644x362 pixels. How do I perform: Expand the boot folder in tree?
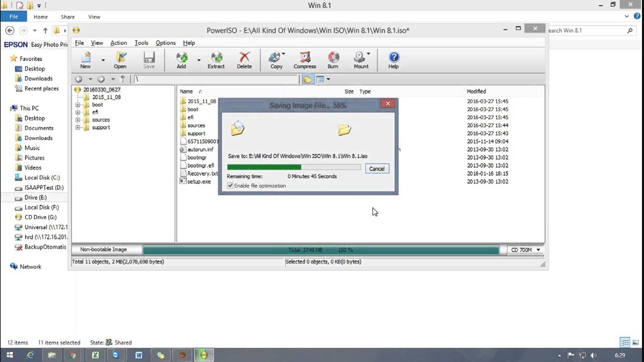coord(78,105)
